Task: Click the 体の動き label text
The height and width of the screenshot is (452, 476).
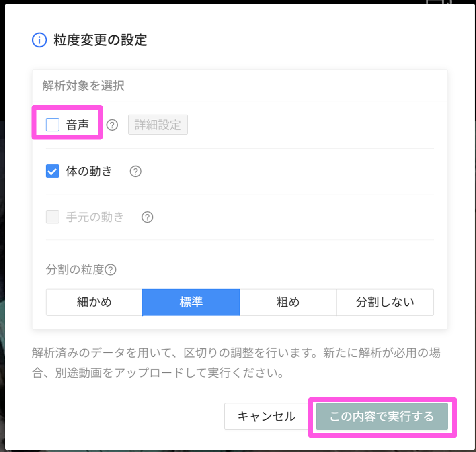Action: tap(89, 171)
